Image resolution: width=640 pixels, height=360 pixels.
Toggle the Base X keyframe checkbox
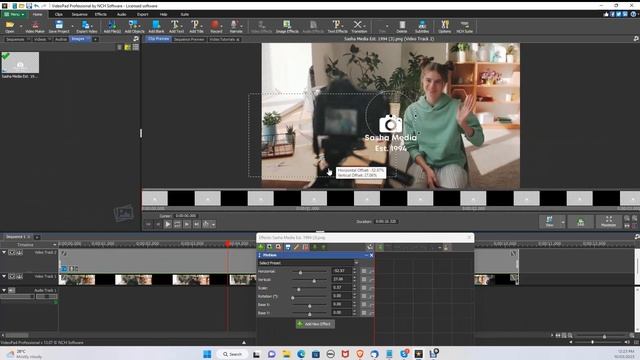click(x=364, y=304)
